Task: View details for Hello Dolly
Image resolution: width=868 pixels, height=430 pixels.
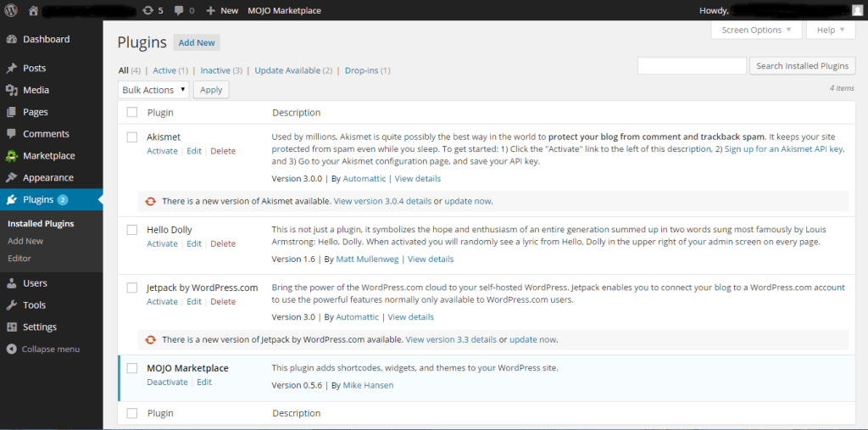Action: (431, 260)
